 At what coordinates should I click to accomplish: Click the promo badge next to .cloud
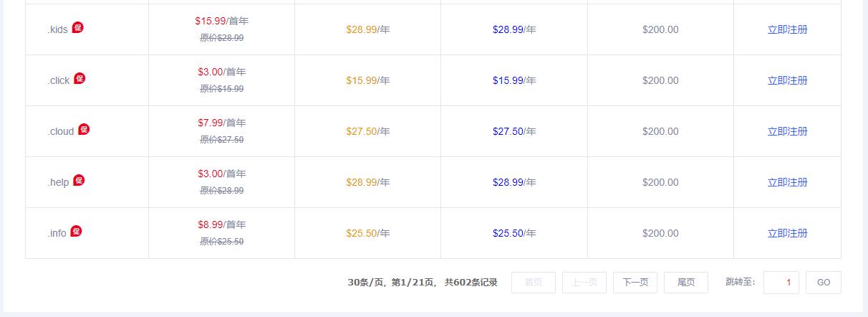(84, 130)
